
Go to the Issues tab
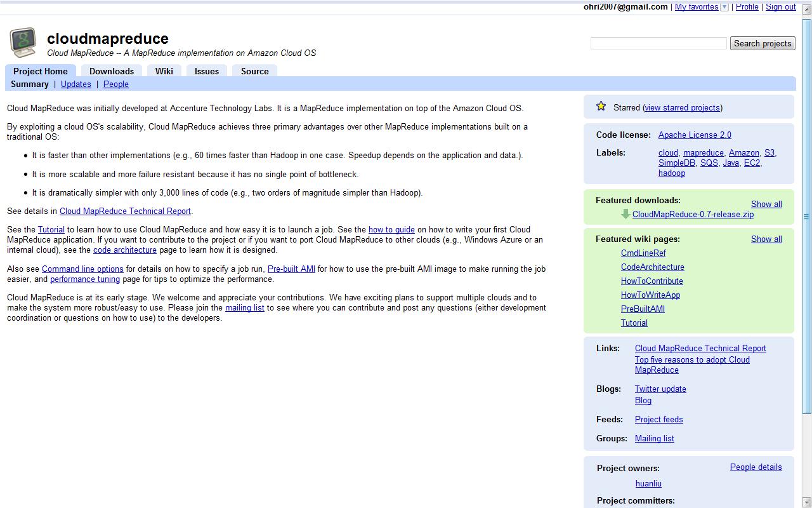[207, 71]
